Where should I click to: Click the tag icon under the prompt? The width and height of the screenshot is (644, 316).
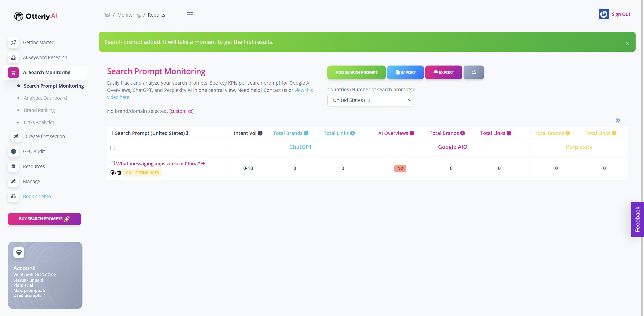click(x=113, y=173)
